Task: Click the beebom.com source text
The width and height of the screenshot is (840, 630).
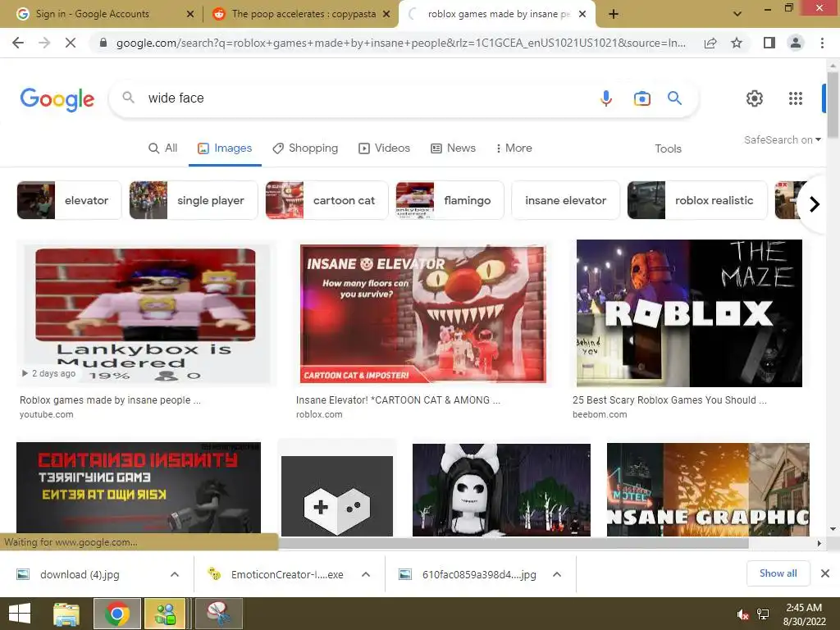Action: (600, 414)
